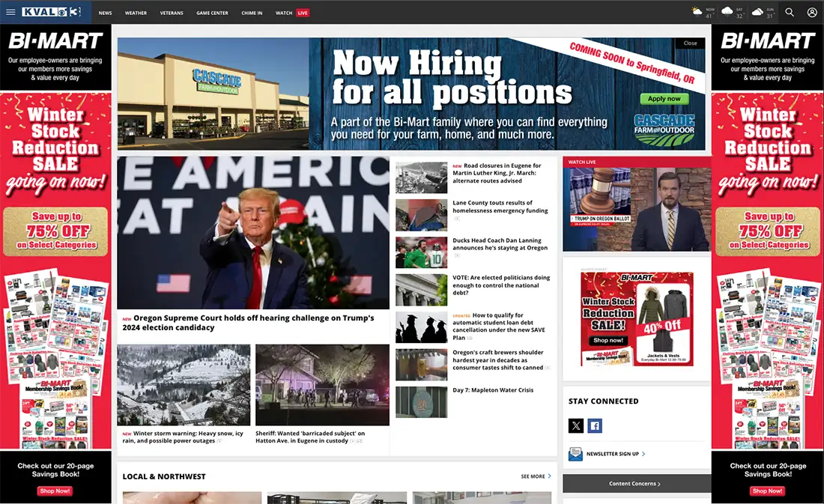This screenshot has height=504, width=824.
Task: Click the graduates silhouette thumbnail
Action: [422, 327]
